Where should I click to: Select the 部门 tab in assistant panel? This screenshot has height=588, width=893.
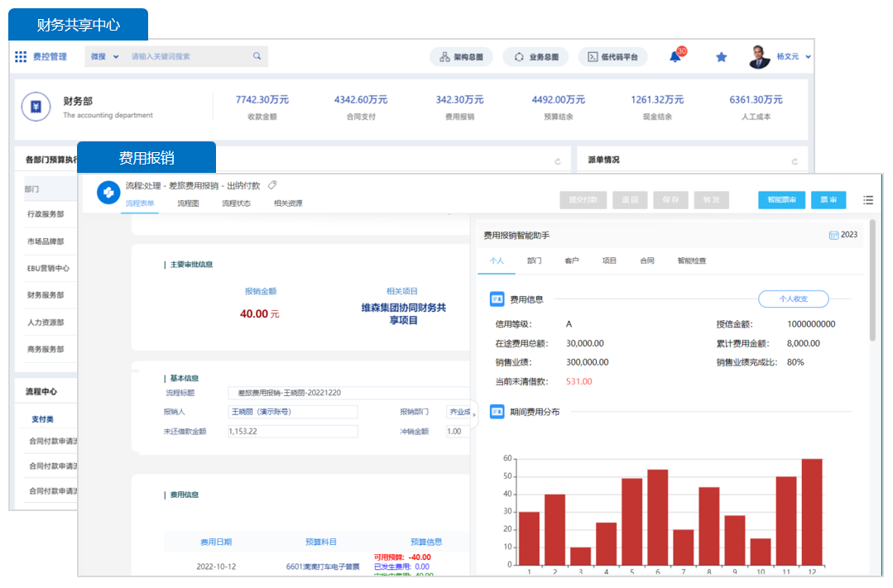[x=534, y=261]
